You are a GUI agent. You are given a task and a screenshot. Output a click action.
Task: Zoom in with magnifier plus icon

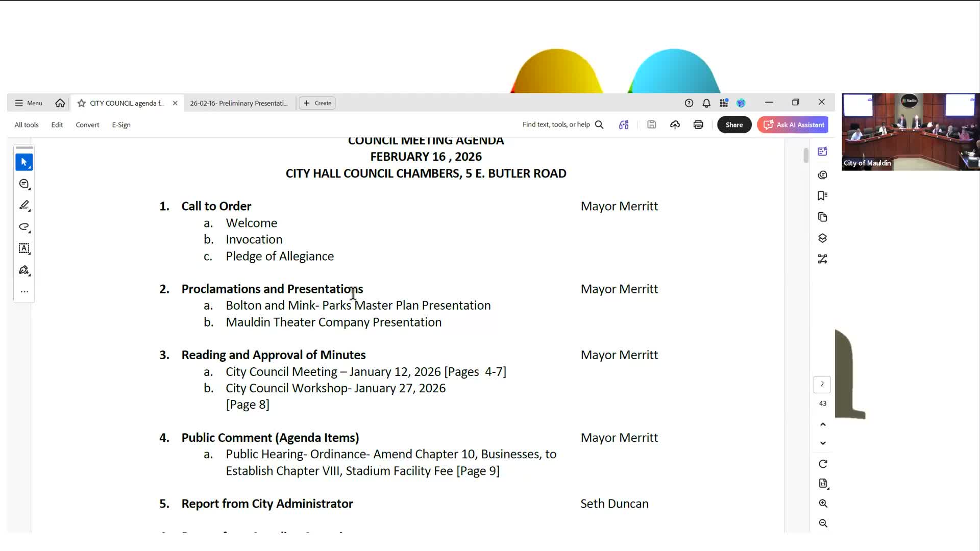coord(823,504)
